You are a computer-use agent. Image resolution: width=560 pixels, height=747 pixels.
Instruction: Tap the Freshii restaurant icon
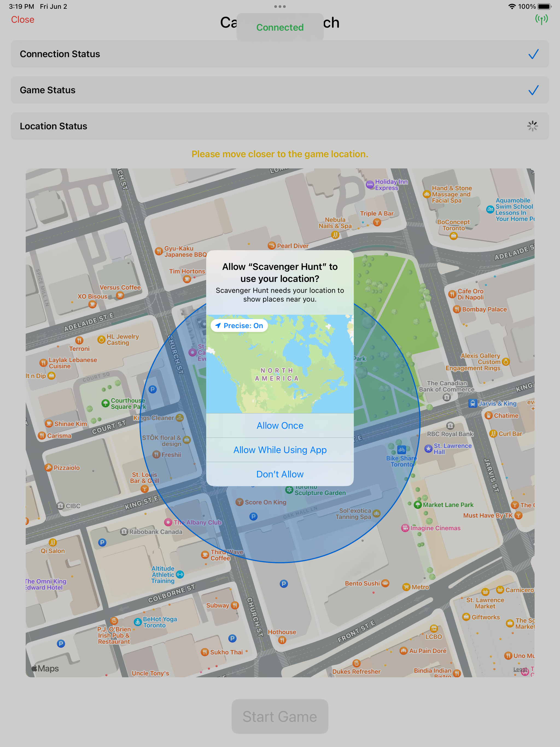pos(156,454)
